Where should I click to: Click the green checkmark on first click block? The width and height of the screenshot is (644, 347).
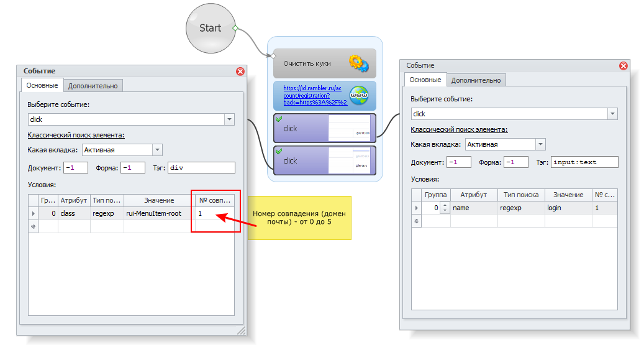(x=279, y=119)
